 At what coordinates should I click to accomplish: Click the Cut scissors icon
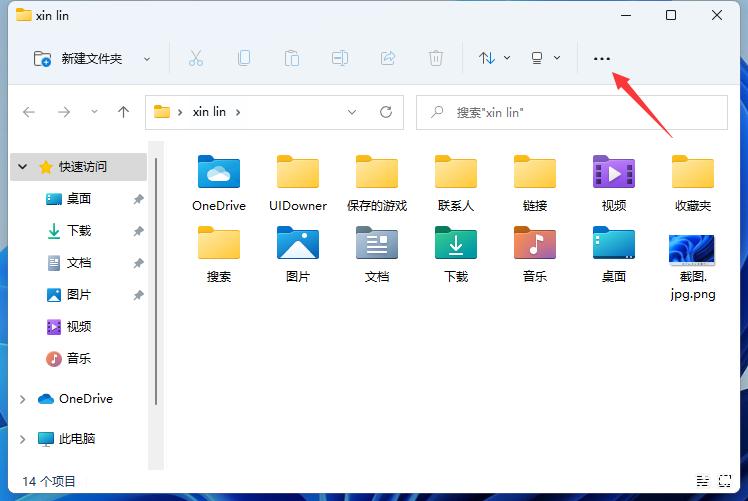(x=196, y=58)
